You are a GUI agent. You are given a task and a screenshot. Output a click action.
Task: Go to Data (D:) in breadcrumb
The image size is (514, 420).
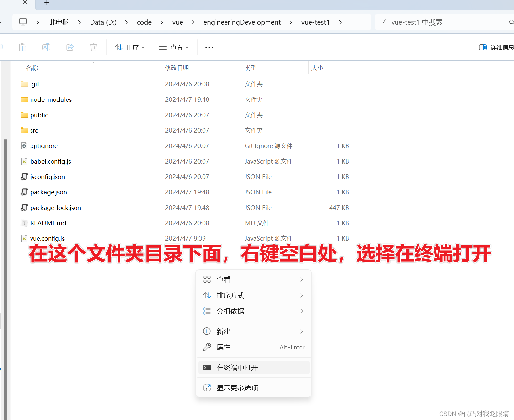[103, 22]
